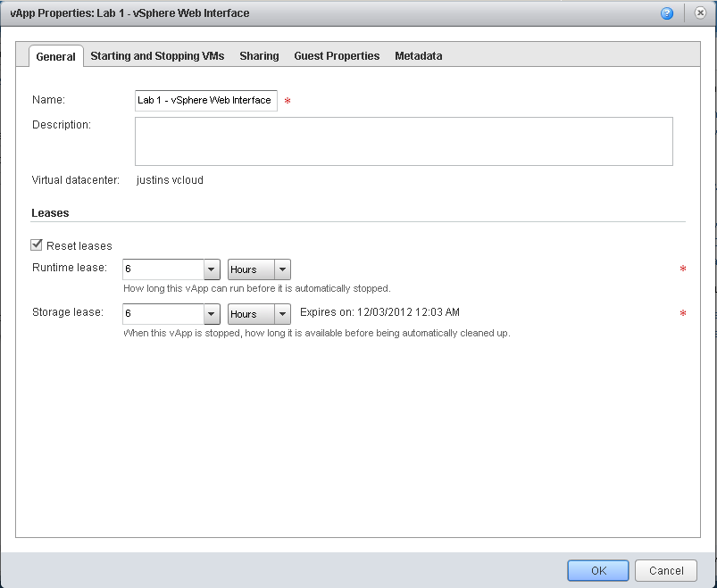Close the vApp Properties dialog
Image resolution: width=717 pixels, height=588 pixels.
700,12
